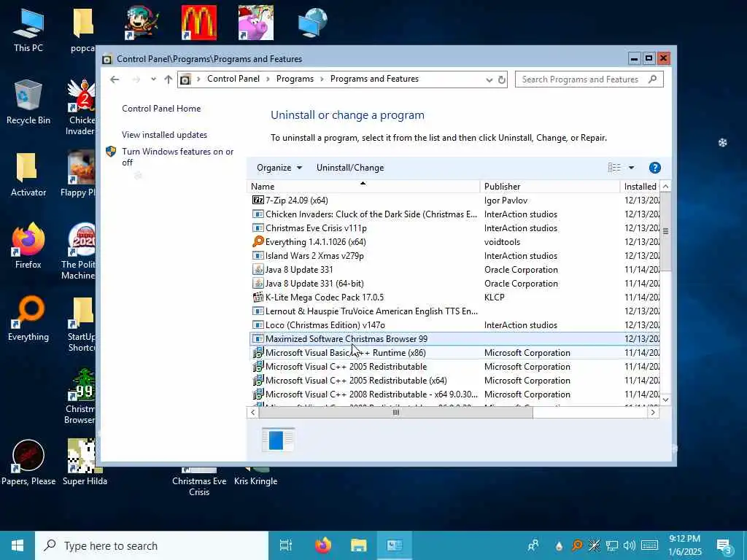Click the McDonald's logo desktop shortcut

point(199,23)
